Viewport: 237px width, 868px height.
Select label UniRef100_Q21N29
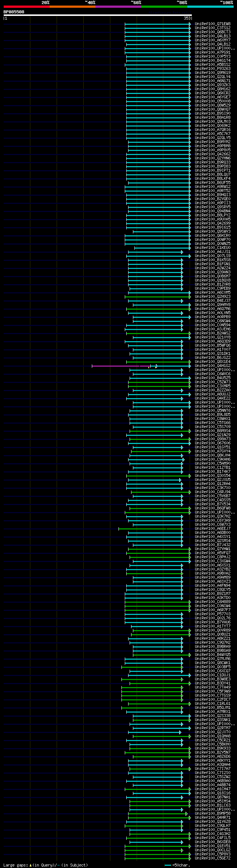213,435
